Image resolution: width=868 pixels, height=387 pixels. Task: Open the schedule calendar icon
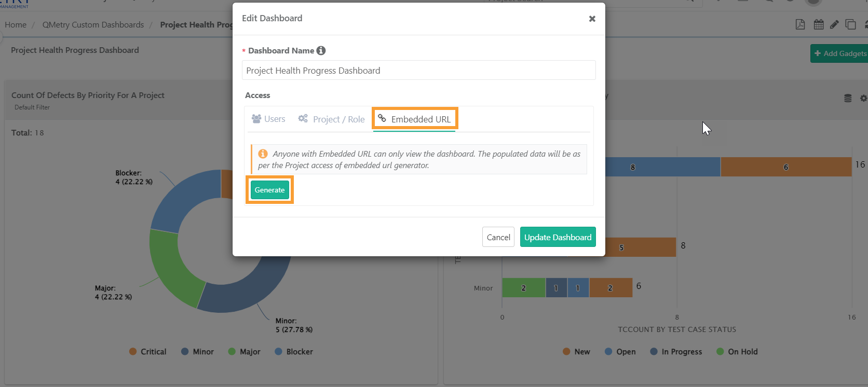819,24
